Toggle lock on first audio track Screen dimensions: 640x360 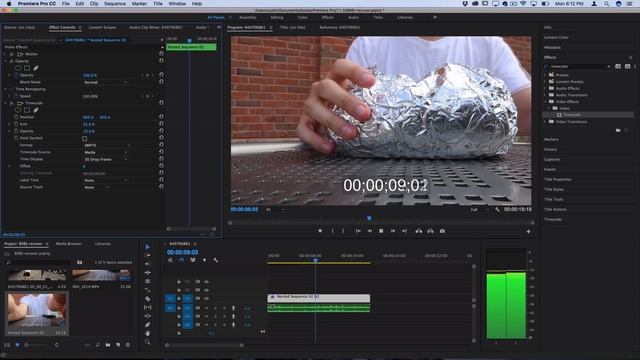pos(179,308)
